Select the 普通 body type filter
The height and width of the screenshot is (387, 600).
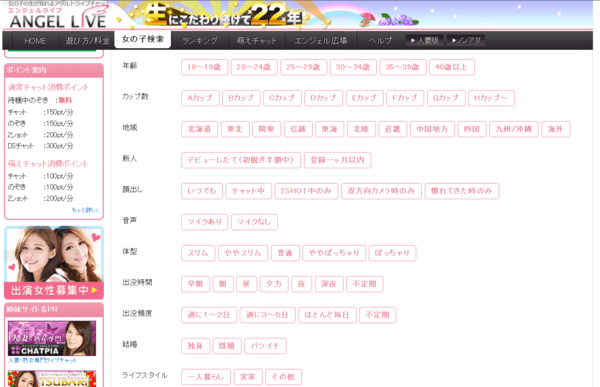click(285, 253)
